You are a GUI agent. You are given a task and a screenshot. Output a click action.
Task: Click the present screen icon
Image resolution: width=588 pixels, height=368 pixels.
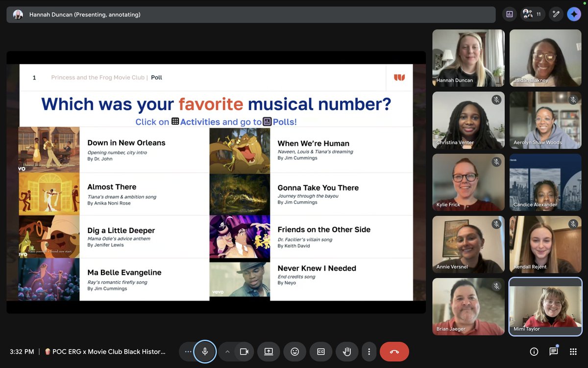(x=269, y=351)
